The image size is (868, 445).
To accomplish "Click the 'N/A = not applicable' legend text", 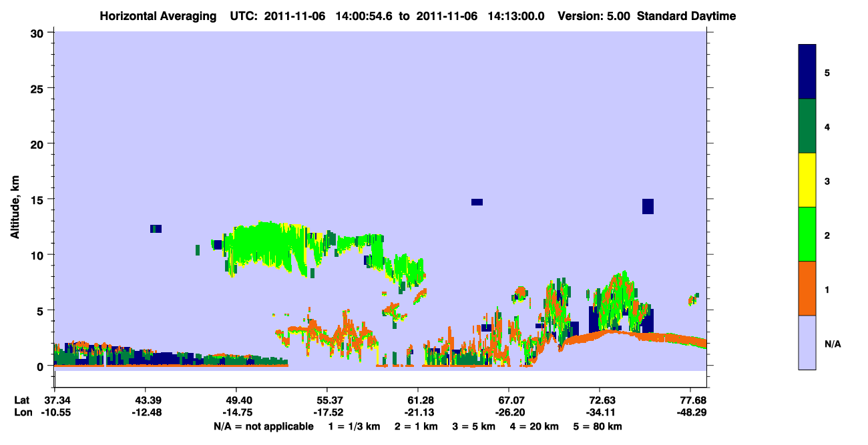I will point(263,426).
